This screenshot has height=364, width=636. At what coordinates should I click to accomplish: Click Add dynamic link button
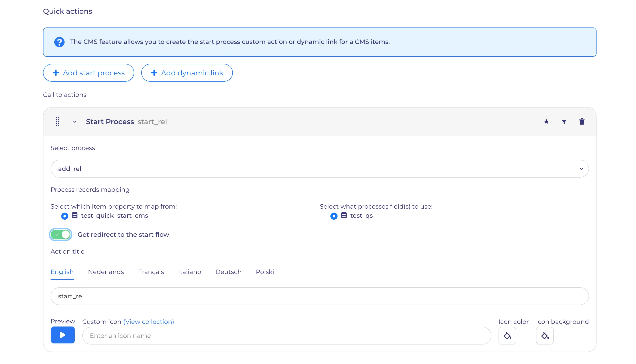pos(187,73)
